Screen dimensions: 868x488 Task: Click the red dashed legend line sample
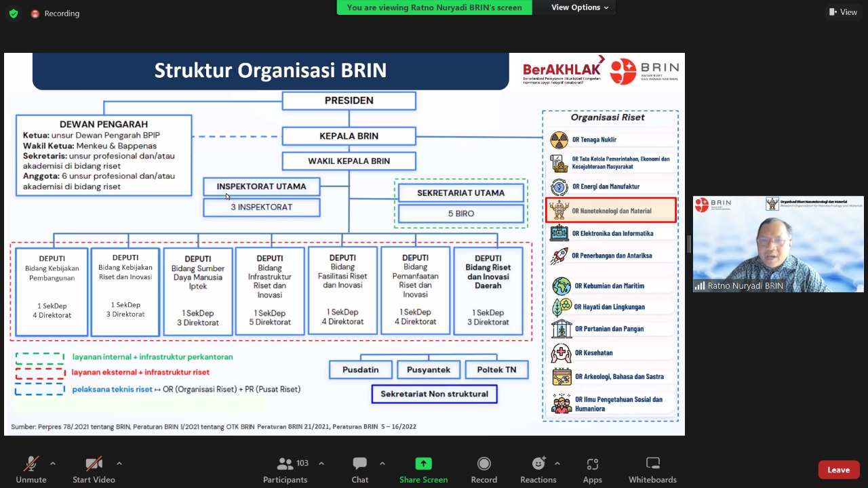click(40, 372)
